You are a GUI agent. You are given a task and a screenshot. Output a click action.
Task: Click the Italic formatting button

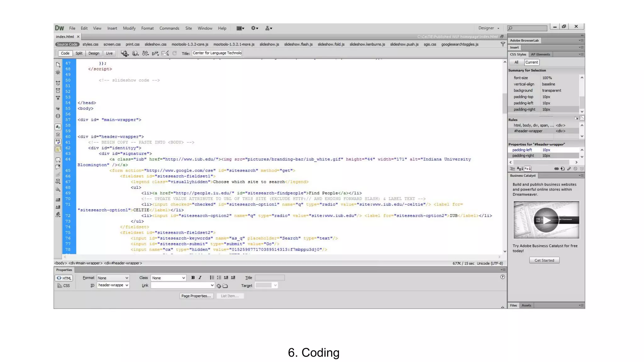pyautogui.click(x=200, y=278)
